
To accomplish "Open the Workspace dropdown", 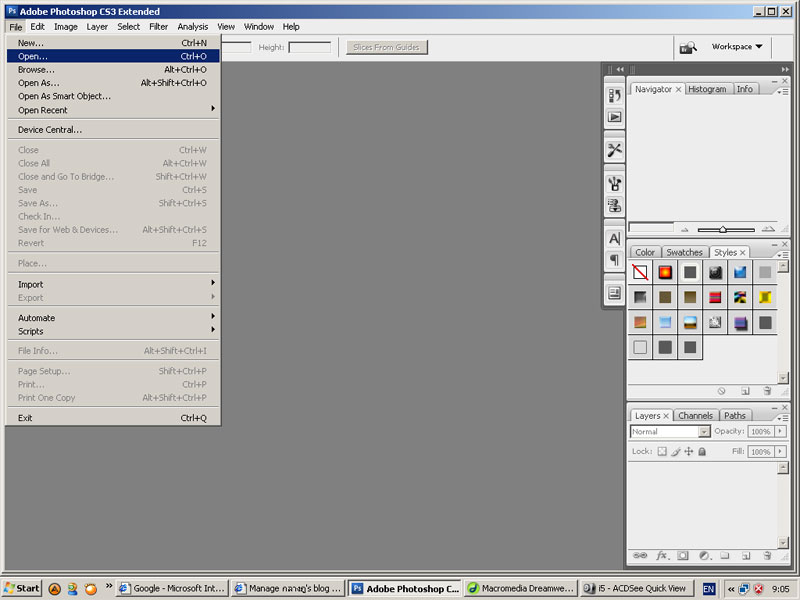I will (737, 46).
